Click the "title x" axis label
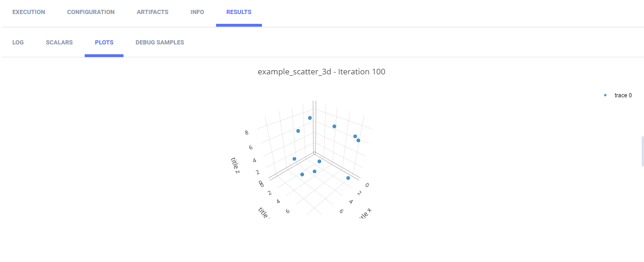Viewport: 644px width, 262px height. tap(365, 213)
